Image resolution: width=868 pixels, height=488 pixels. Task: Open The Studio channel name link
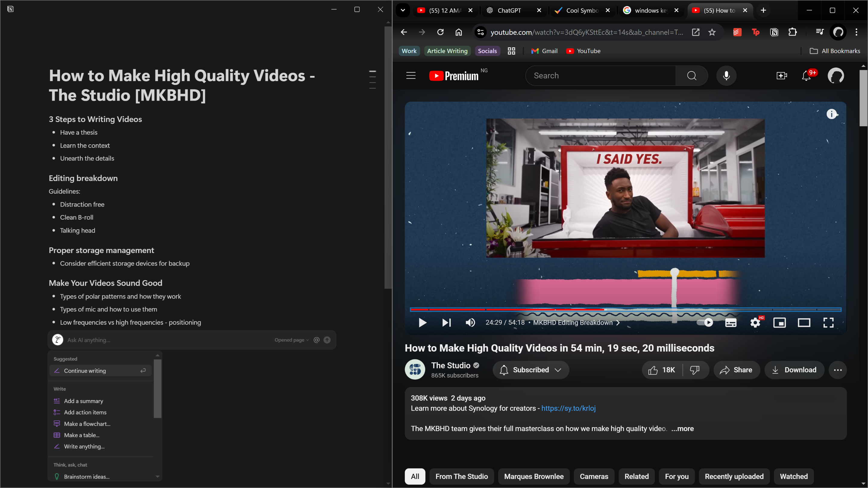click(451, 365)
